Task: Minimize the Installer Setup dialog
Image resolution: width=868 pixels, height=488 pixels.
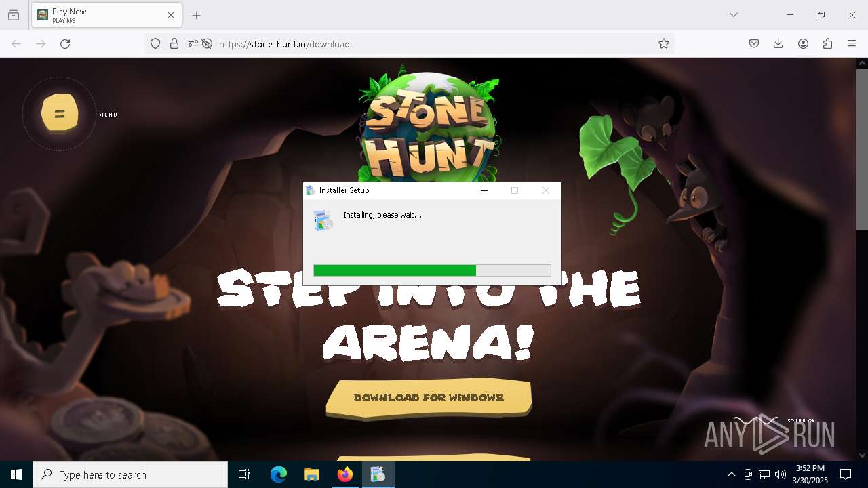Action: pyautogui.click(x=484, y=190)
